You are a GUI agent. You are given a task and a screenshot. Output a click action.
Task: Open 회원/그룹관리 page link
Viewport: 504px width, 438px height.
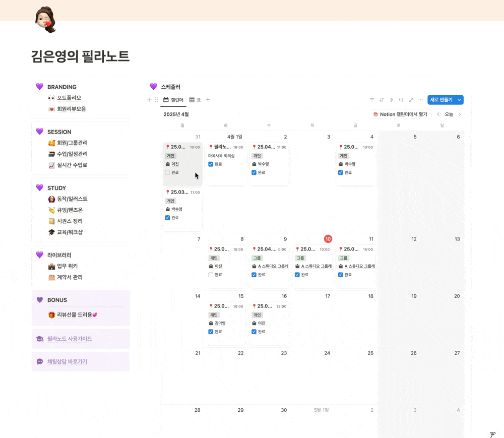(72, 143)
